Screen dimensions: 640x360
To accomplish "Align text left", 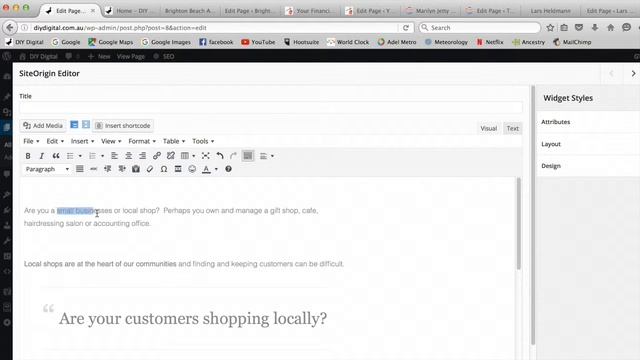I will tap(114, 156).
